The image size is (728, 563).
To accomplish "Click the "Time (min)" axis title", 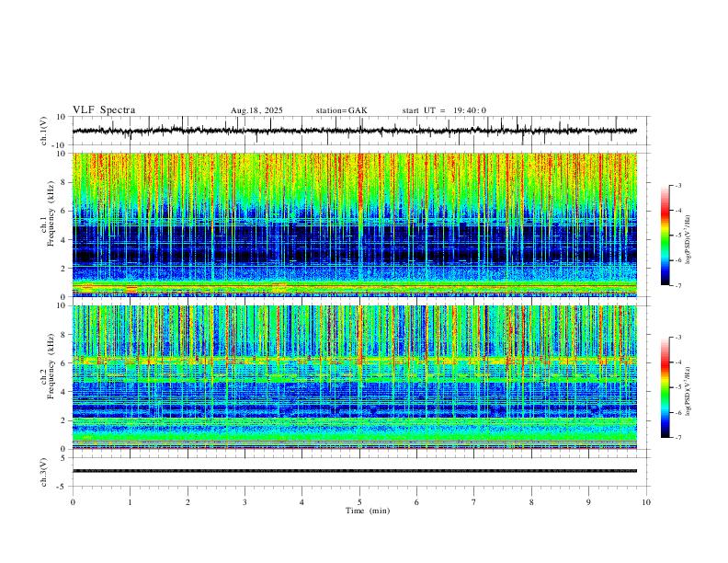I will [368, 511].
